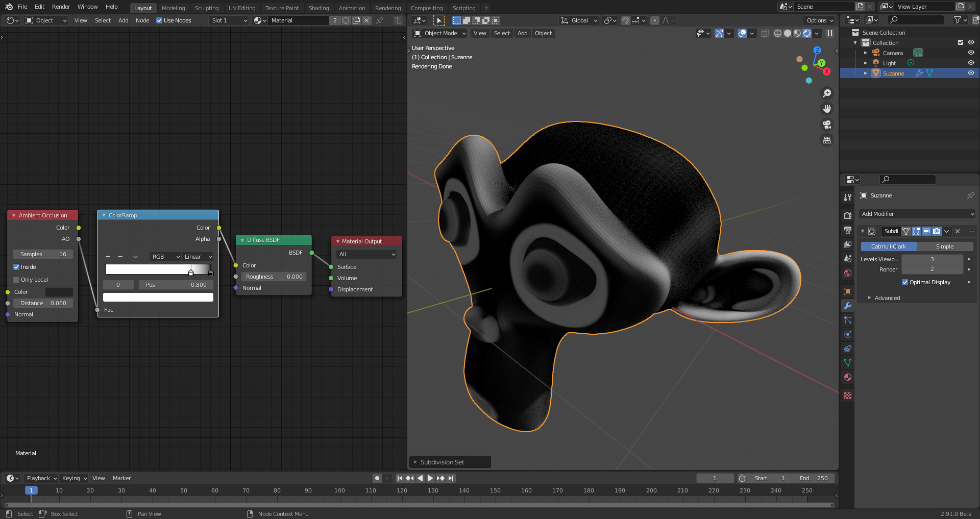The width and height of the screenshot is (980, 519).
Task: Select the Physics Properties icon
Action: point(848,333)
